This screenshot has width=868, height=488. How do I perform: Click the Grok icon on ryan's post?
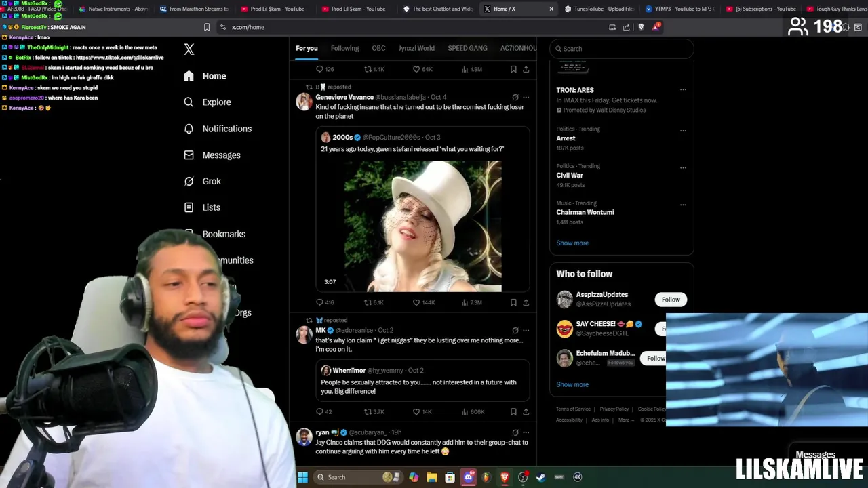point(515,432)
